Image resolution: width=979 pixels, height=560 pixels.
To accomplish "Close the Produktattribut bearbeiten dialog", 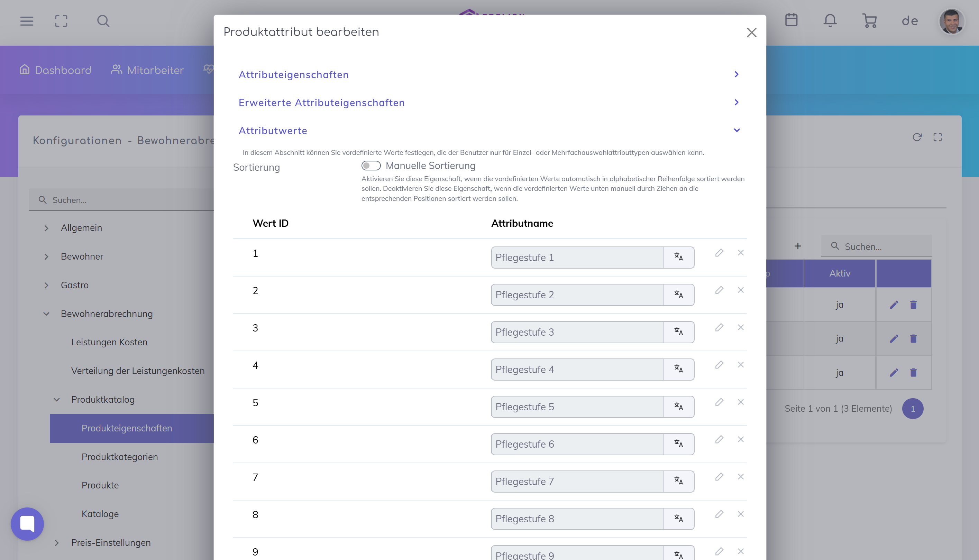I will (x=751, y=32).
